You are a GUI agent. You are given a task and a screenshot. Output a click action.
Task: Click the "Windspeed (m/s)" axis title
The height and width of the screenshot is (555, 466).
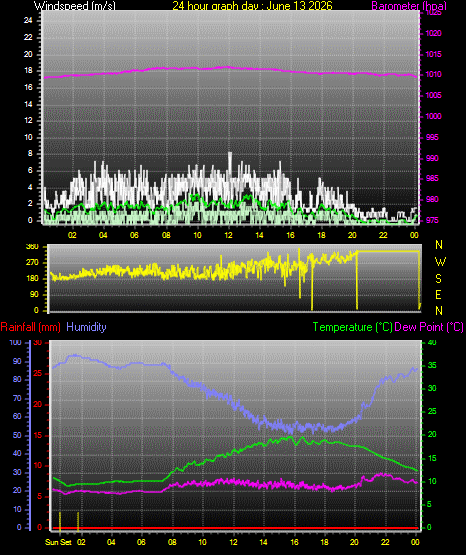[x=75, y=6]
